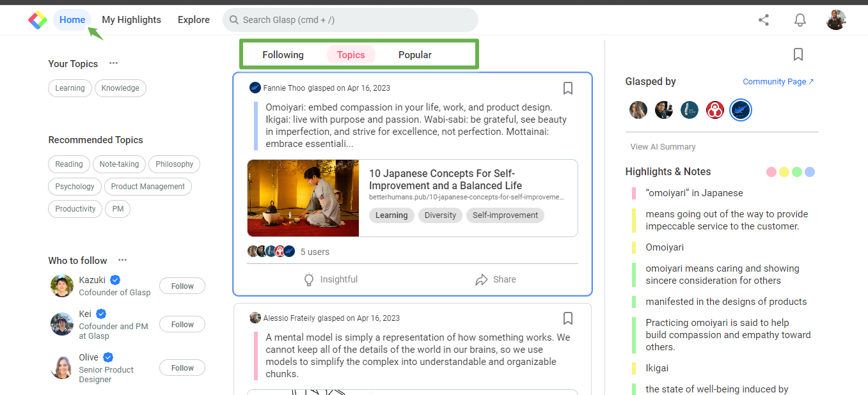This screenshot has width=868, height=395.
Task: Open Your Topics more options dots
Action: (114, 63)
